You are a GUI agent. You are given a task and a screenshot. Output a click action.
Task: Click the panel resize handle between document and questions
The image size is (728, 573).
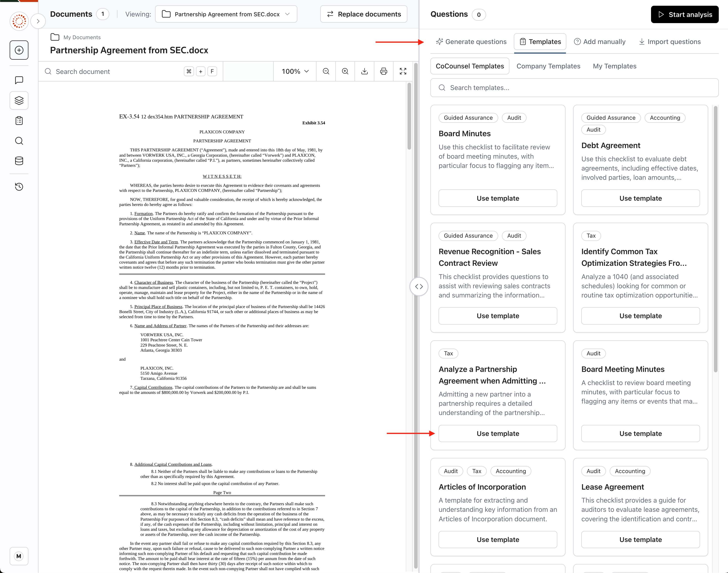(419, 286)
